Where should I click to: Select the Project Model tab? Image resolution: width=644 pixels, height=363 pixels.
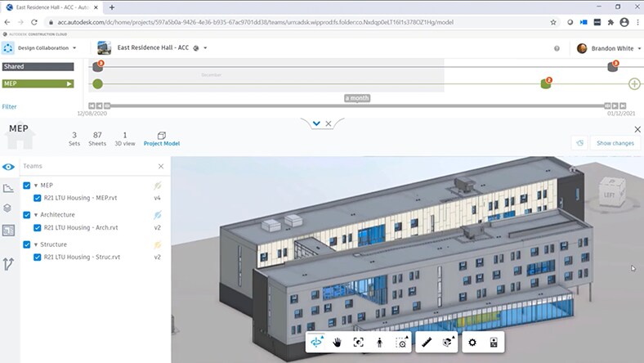click(161, 139)
